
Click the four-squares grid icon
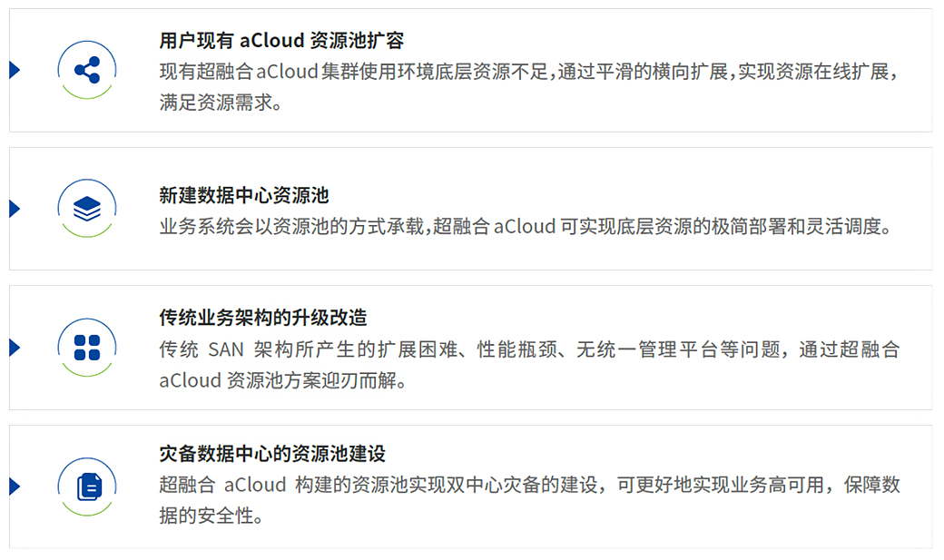pyautogui.click(x=87, y=348)
